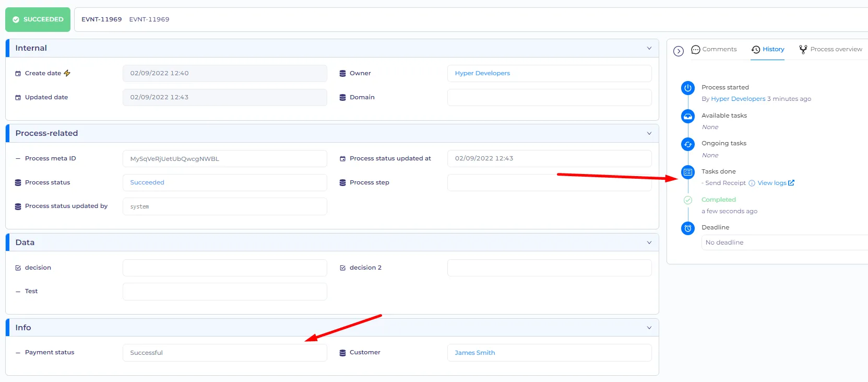This screenshot has height=382, width=868.
Task: Click the Succeeded value in Process status
Action: pyautogui.click(x=147, y=182)
